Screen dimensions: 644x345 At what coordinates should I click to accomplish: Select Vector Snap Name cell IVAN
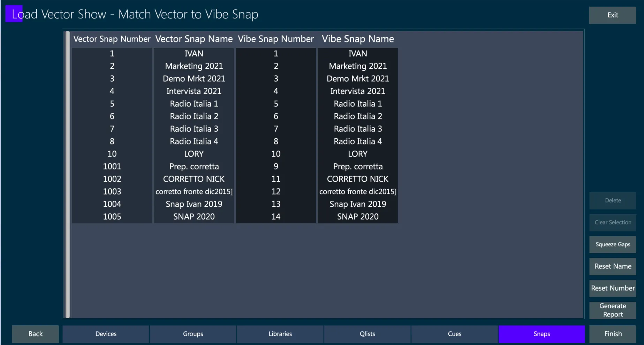194,54
